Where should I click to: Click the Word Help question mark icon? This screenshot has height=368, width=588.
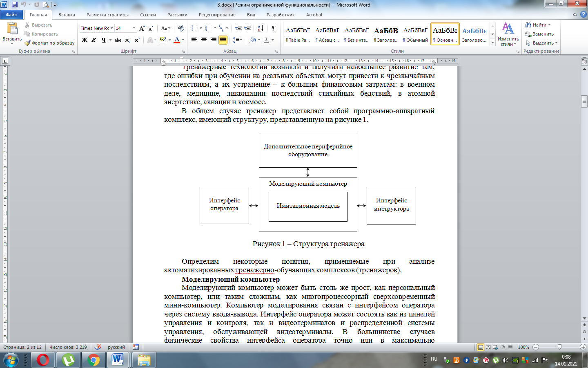(583, 15)
